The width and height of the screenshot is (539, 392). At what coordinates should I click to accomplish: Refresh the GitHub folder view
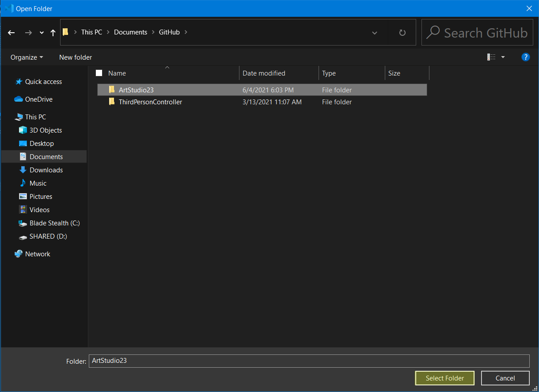click(x=402, y=33)
